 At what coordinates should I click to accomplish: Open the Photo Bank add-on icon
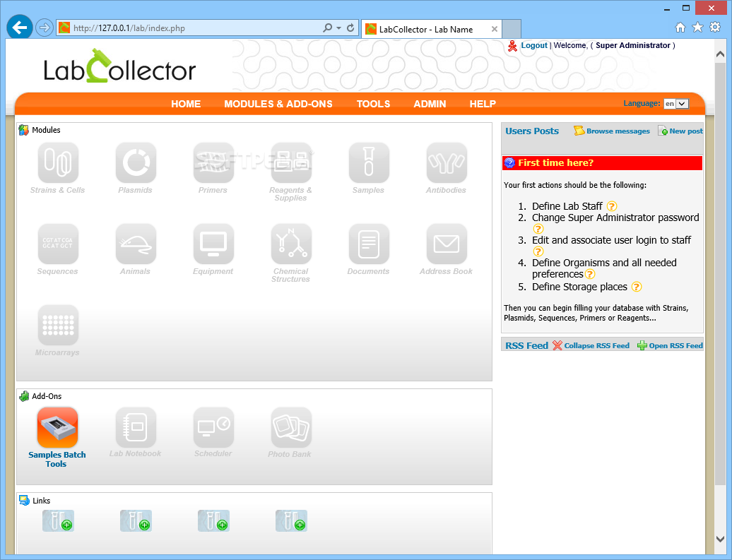[x=291, y=427]
